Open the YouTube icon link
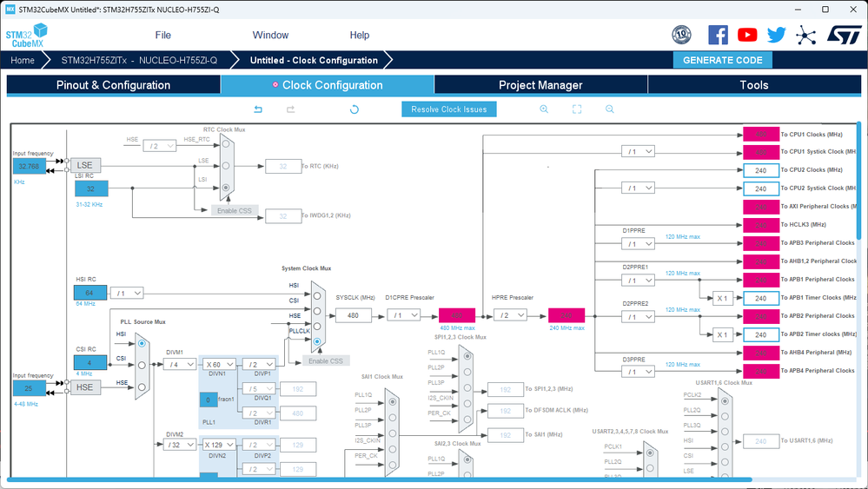This screenshot has height=489, width=868. point(747,35)
